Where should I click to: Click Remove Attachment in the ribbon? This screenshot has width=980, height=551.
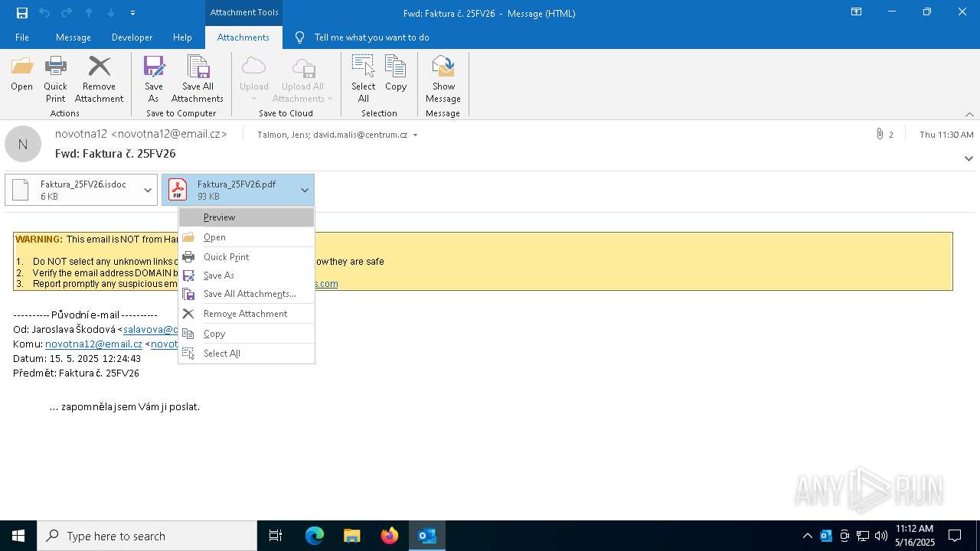[x=99, y=80]
